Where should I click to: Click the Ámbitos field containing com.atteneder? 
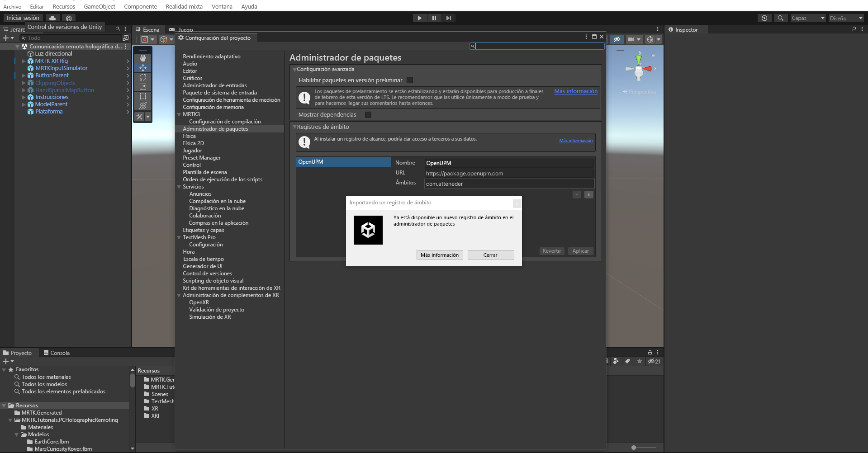click(509, 184)
